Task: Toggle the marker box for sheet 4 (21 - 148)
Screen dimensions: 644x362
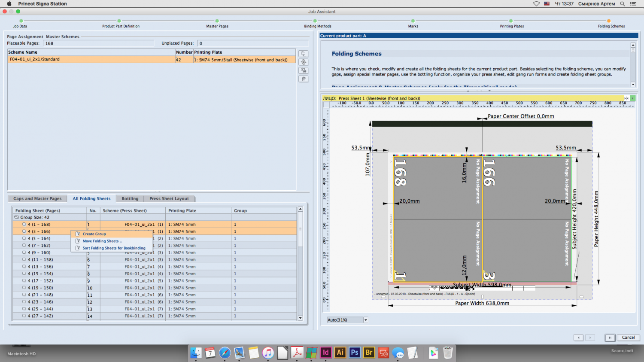Action: tap(24, 295)
